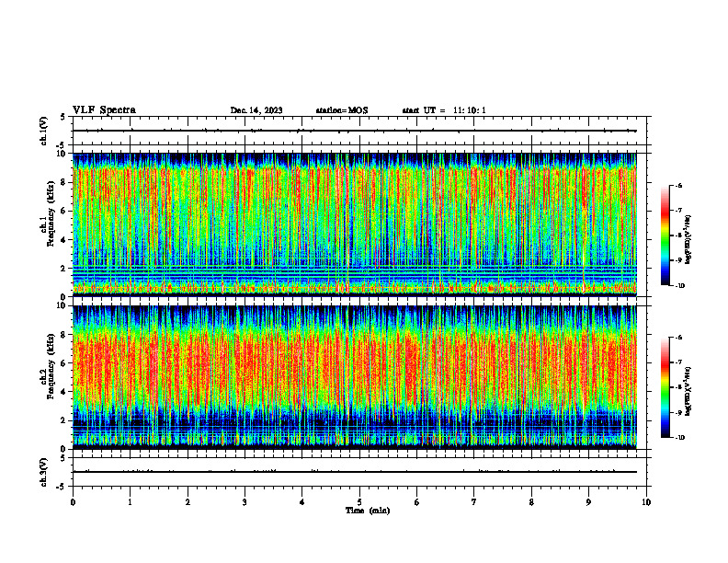Click the "-10" label on ch.1 color bar
The height and width of the screenshot is (563, 728).
coord(679,286)
